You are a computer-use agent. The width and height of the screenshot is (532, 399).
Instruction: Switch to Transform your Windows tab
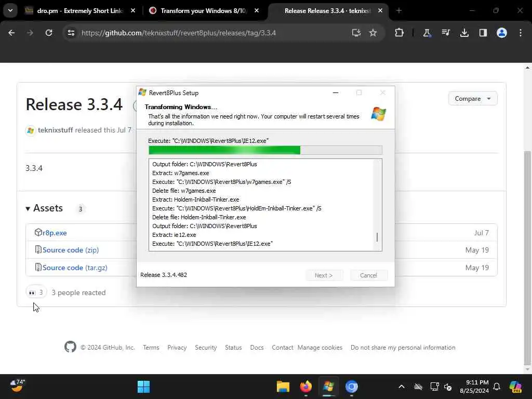click(x=203, y=11)
